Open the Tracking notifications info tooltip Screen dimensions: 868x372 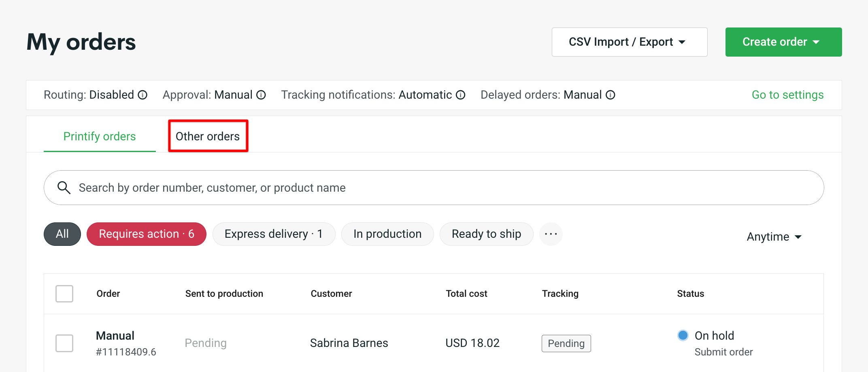(x=460, y=95)
